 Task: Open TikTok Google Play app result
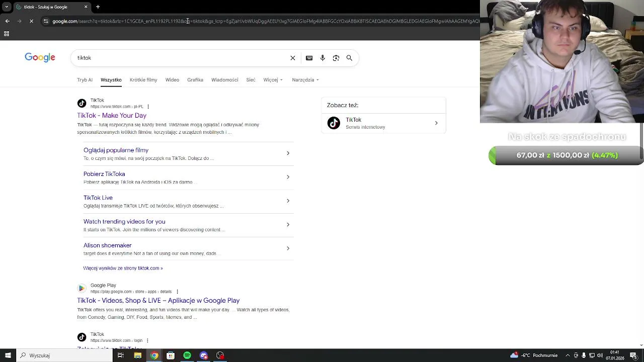pos(158,301)
